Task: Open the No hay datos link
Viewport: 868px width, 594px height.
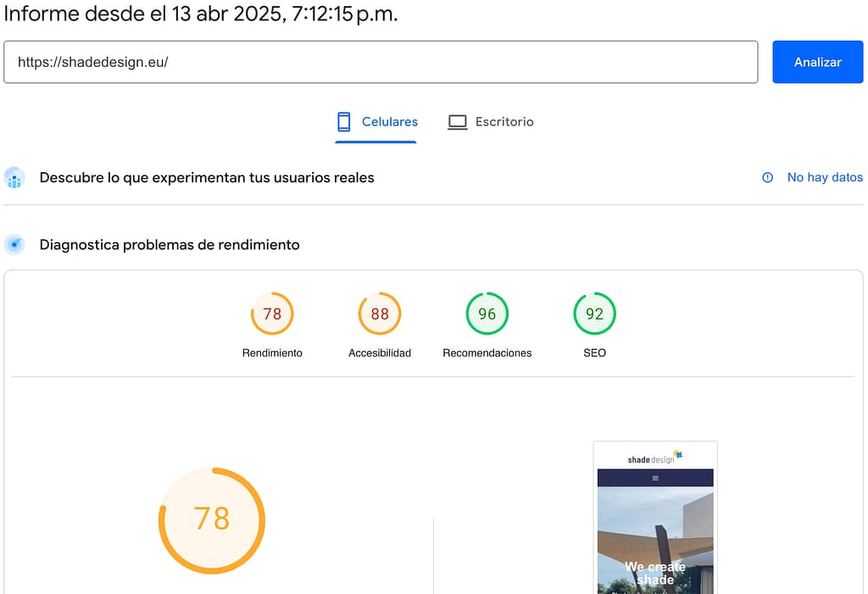Action: 824,178
